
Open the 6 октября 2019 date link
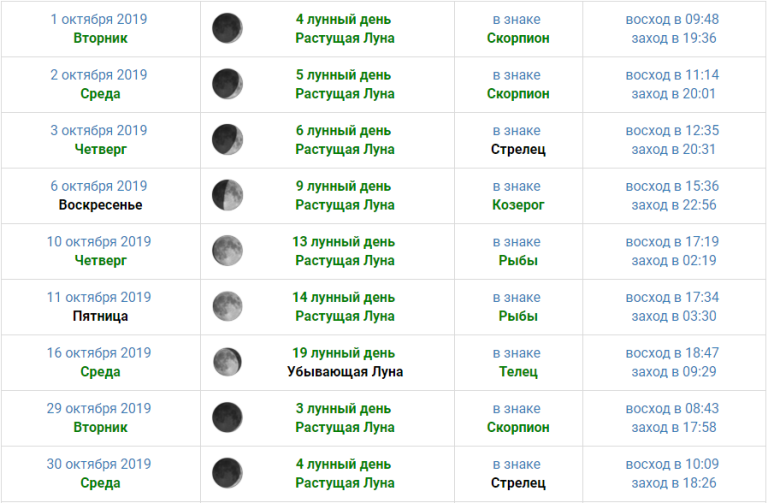tap(99, 186)
